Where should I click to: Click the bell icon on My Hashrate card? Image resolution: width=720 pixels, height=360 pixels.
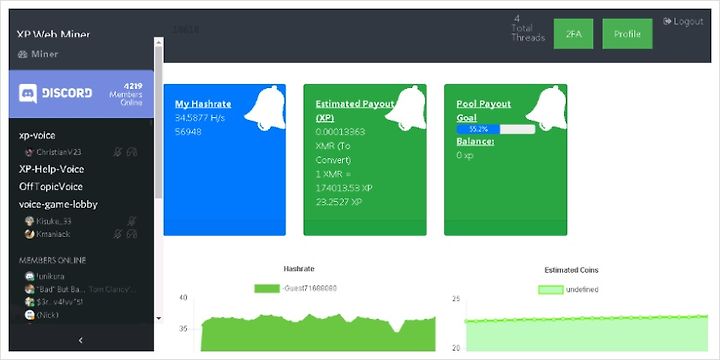coord(264,108)
